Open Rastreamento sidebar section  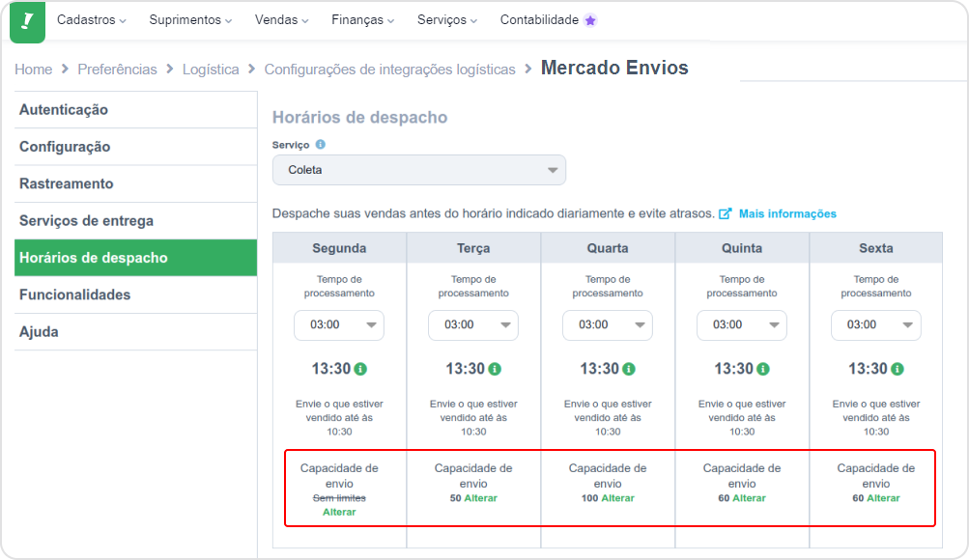pyautogui.click(x=135, y=184)
